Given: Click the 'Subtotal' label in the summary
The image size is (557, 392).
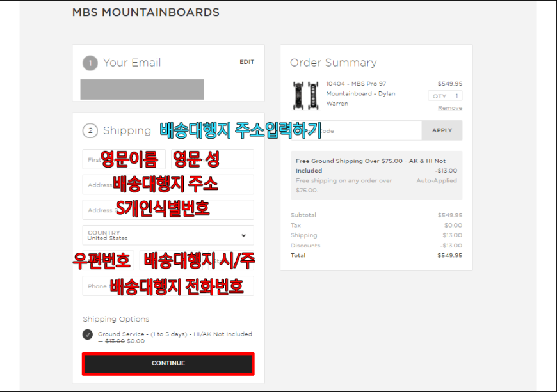Looking at the screenshot, I should [x=303, y=215].
